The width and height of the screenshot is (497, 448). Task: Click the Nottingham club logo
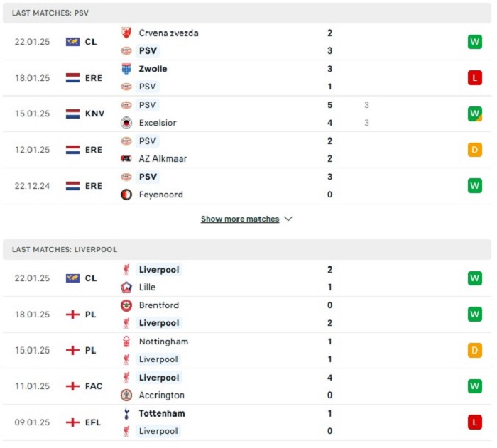126,342
